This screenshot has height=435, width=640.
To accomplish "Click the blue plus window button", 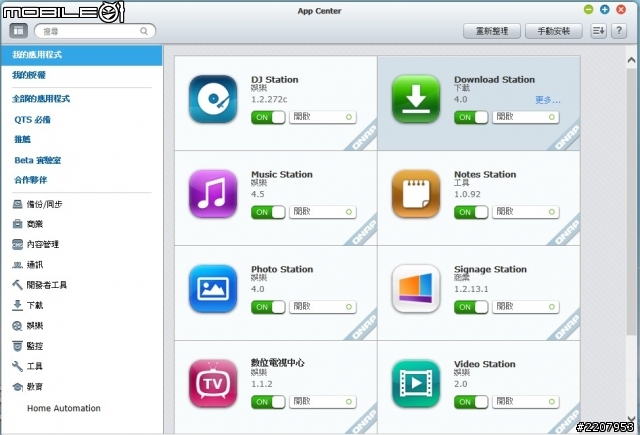I will coord(604,9).
